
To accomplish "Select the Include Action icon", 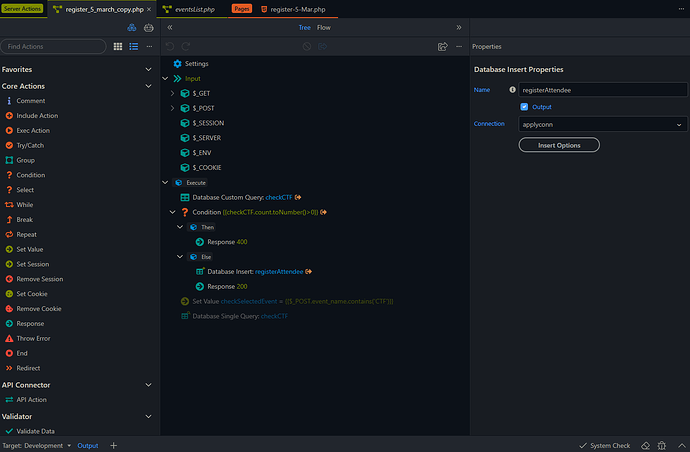I will click(x=9, y=116).
